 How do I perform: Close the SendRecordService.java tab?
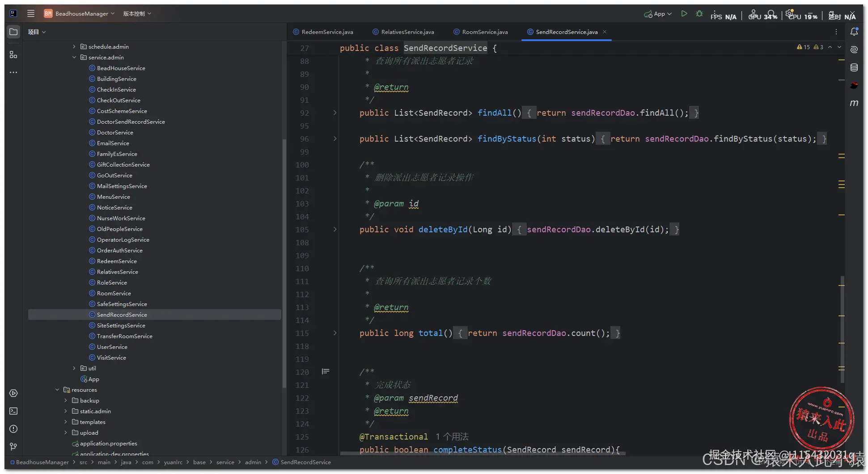tap(605, 32)
